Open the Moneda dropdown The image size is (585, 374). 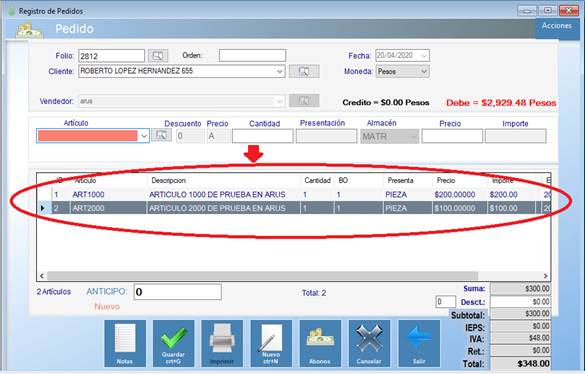(x=423, y=71)
